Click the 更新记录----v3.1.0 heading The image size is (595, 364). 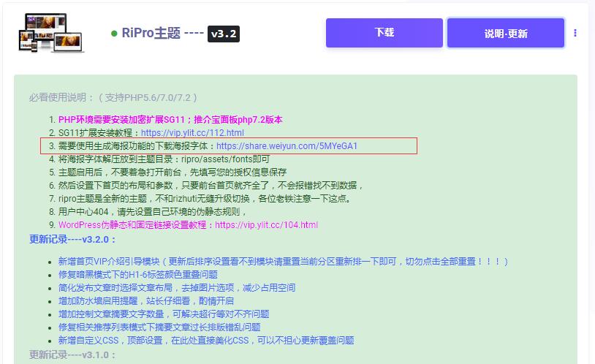[72, 355]
